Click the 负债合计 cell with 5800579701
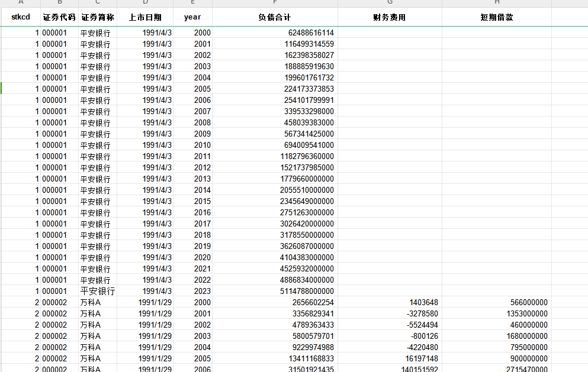588x372 pixels. click(275, 336)
